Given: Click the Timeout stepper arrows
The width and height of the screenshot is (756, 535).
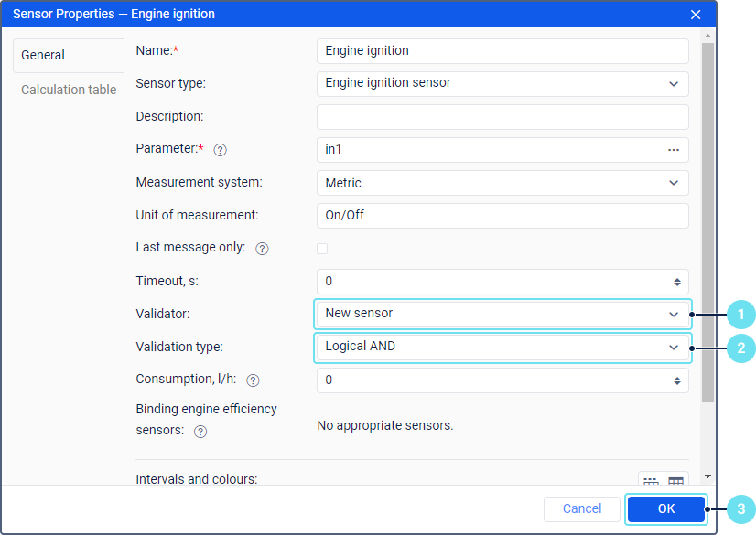Looking at the screenshot, I should click(x=676, y=282).
